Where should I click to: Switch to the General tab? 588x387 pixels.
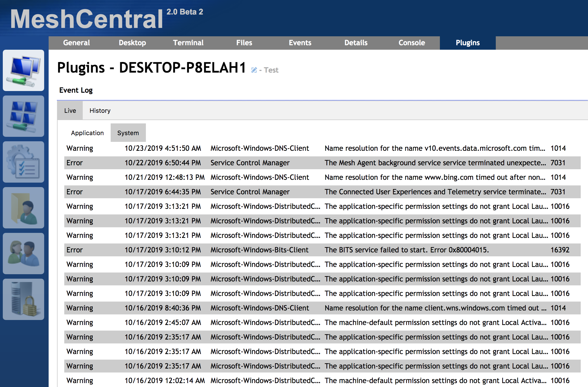pyautogui.click(x=77, y=43)
